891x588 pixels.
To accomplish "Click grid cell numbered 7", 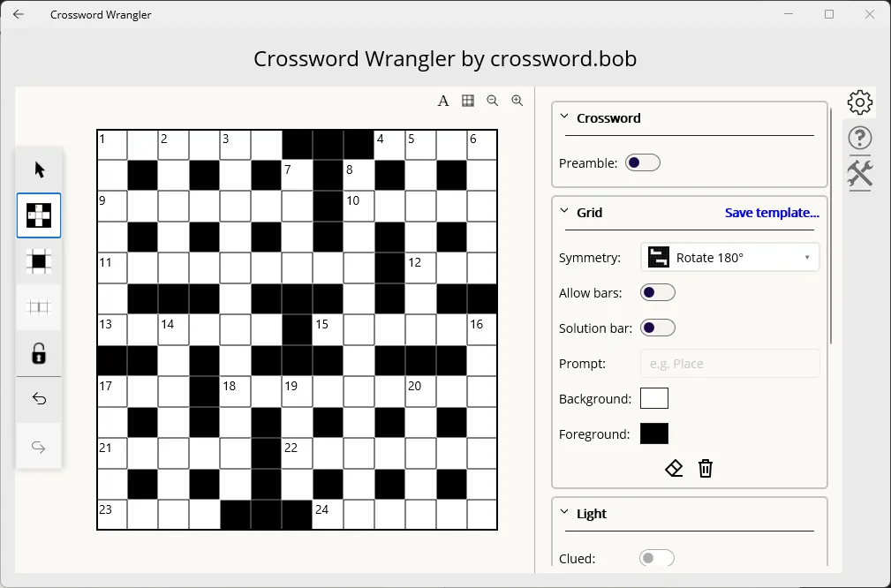I will click(x=297, y=176).
